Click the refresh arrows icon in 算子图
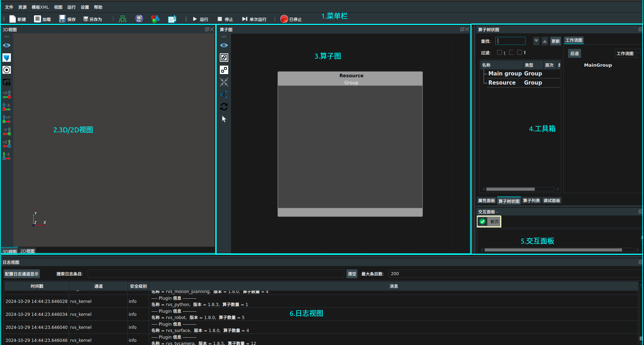This screenshot has height=345, width=644. coord(224,107)
